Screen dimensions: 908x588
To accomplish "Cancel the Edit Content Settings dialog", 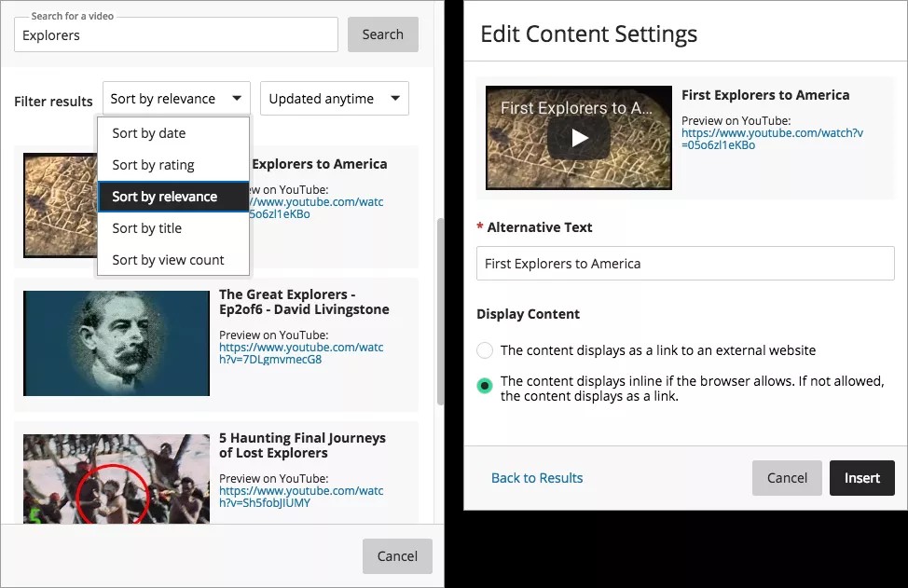I will coord(787,478).
